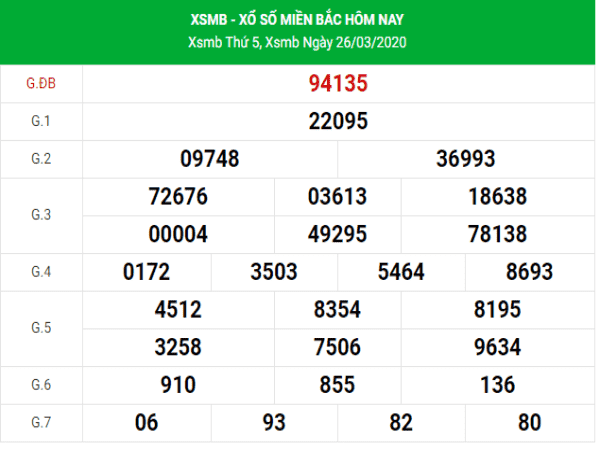Click the G.3 number 00004
Viewport: 600px width, 450px height.
click(178, 234)
